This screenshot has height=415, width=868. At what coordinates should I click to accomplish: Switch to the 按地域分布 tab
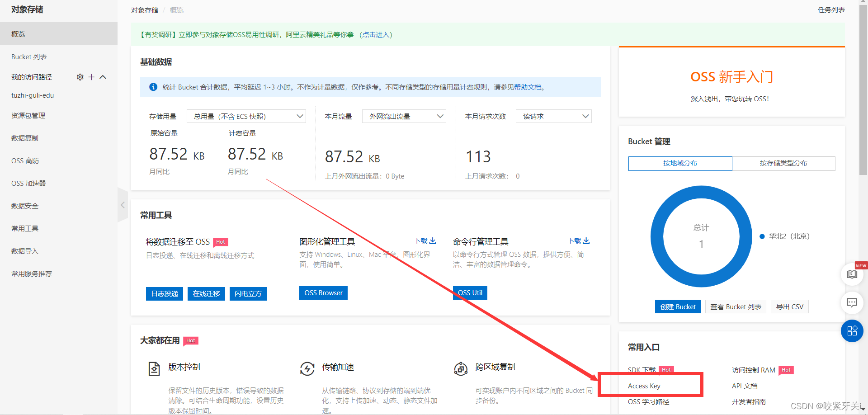(x=680, y=163)
